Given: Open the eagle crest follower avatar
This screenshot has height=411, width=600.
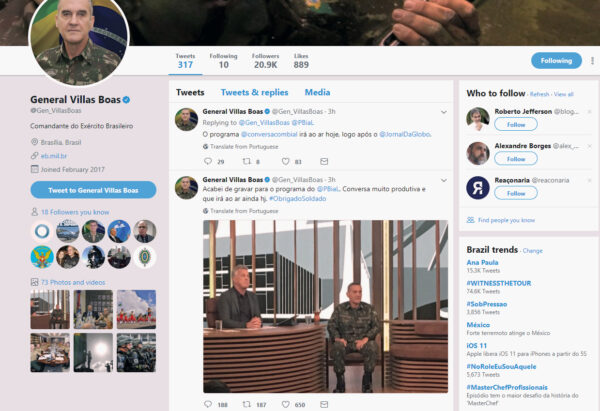Looking at the screenshot, I should 42,257.
